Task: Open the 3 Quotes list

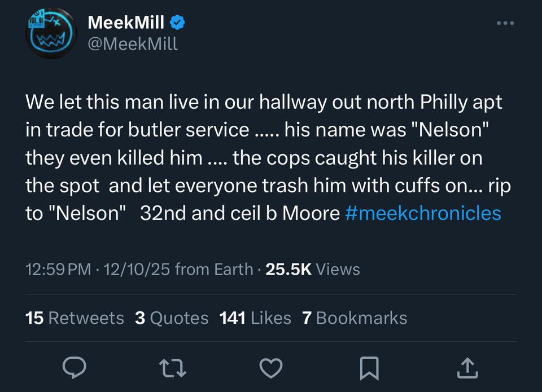Action: coord(172,318)
